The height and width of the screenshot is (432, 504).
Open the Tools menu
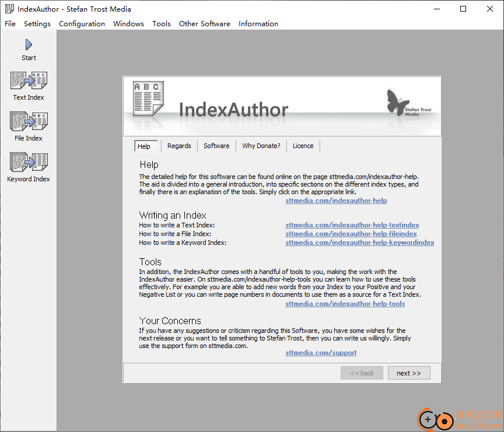point(162,24)
